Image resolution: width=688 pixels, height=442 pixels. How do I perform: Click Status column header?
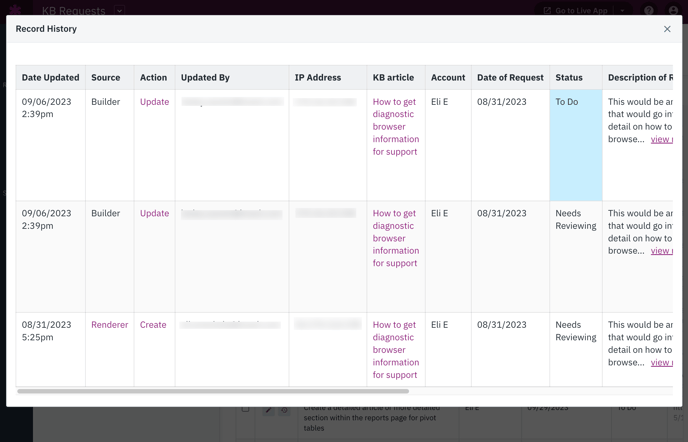576,78
